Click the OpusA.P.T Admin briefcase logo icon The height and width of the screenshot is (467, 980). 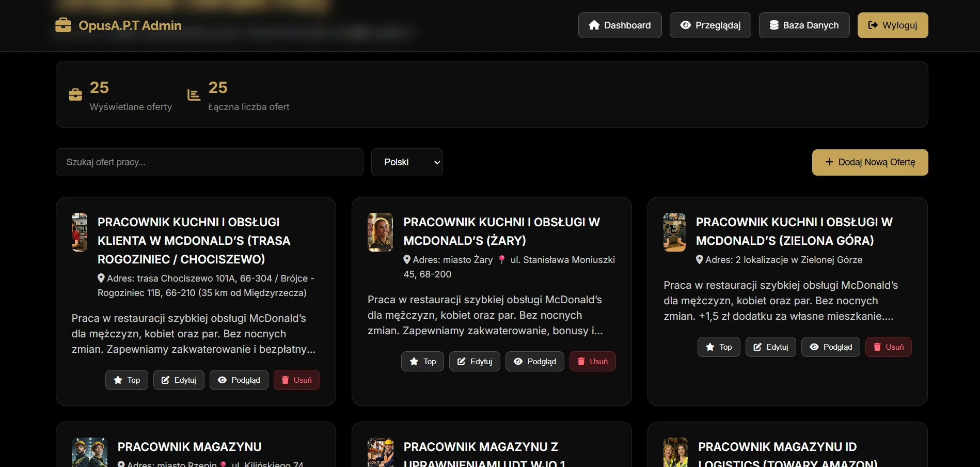[x=63, y=25]
